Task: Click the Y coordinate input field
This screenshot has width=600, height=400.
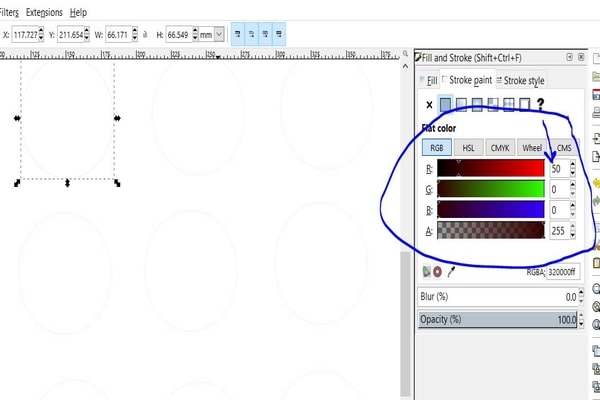Action: point(71,34)
